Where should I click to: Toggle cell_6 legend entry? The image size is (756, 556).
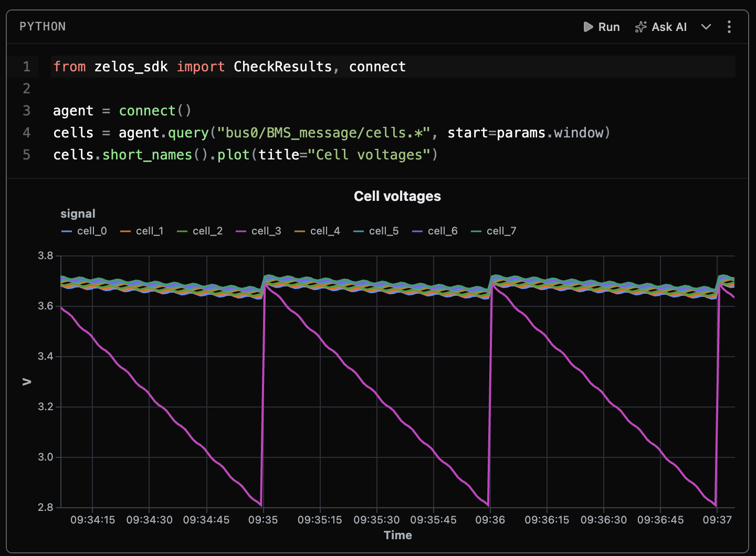[435, 231]
